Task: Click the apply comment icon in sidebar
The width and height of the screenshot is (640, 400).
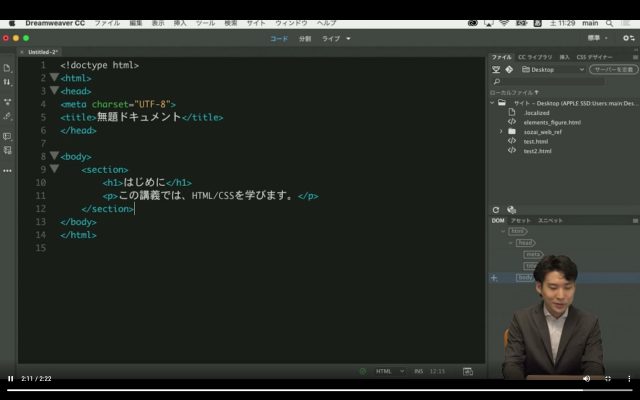Action: point(7,136)
